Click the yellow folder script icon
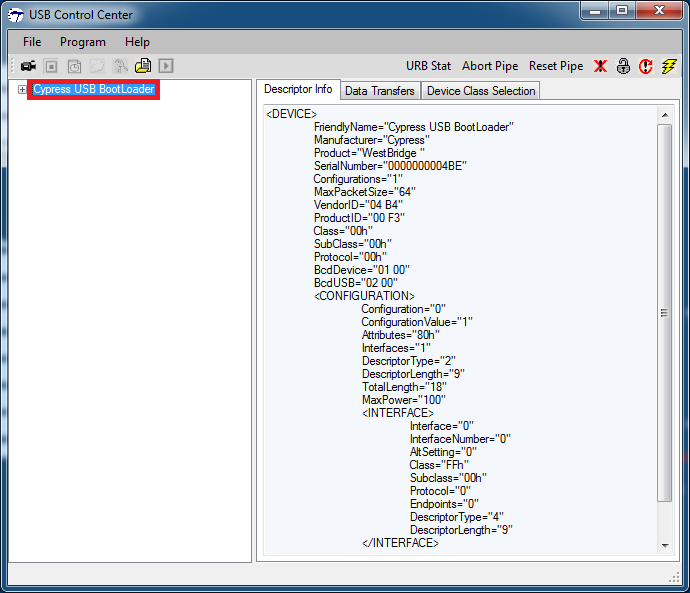 [x=143, y=66]
